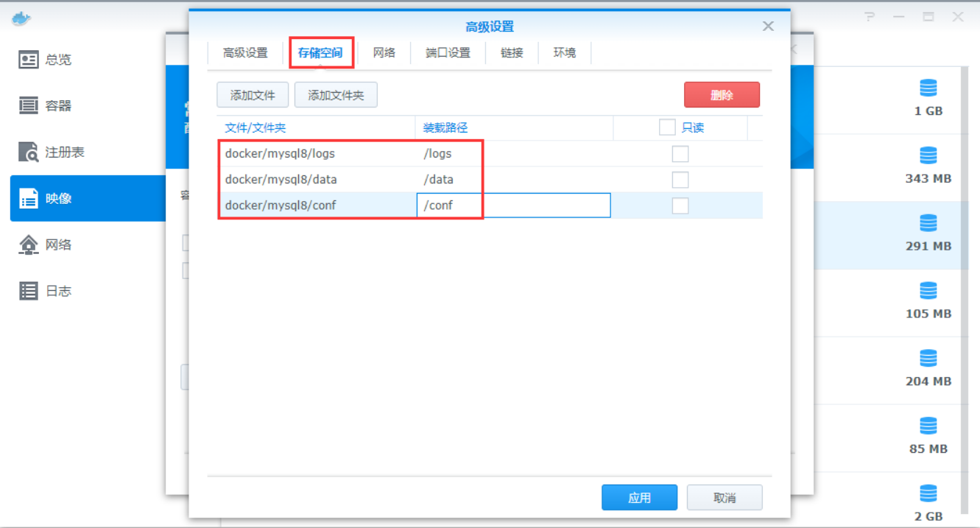Enable read-only for docker/mysql8/logs row

coord(680,154)
